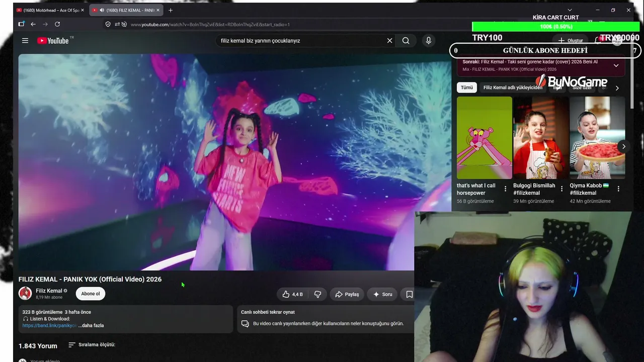Open the 'Sıralama ölçütü' sort menu
Screen dimensions: 644x362
click(92, 345)
